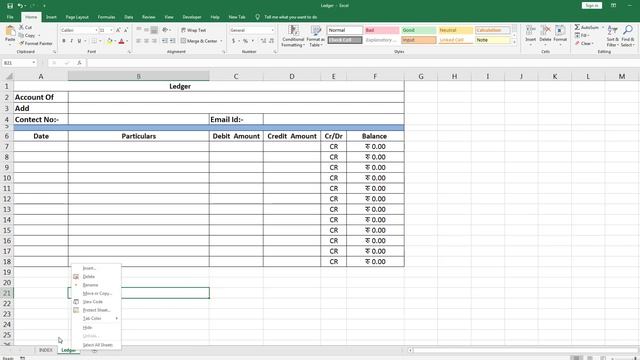The image size is (640, 360).
Task: Click the Conditional Formatting icon
Action: click(x=293, y=31)
